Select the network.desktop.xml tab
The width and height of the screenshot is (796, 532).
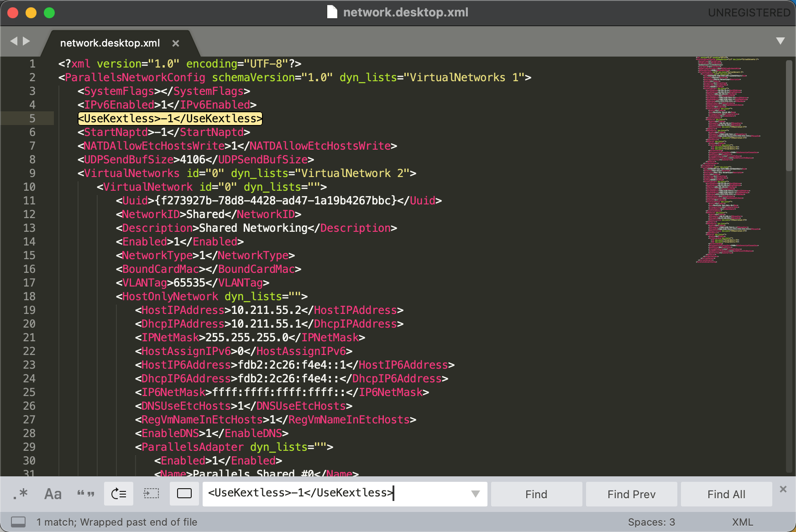(x=110, y=43)
